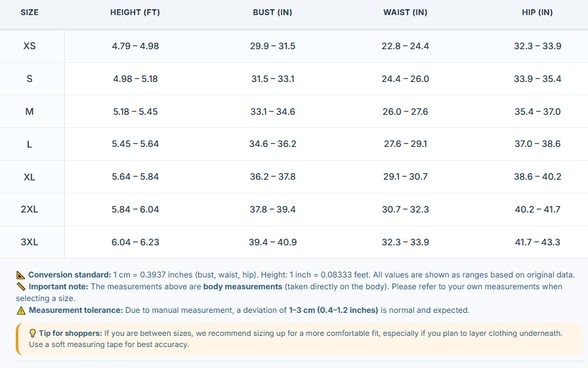588x368 pixels.
Task: Click the bold 'body measurements' text
Action: point(243,287)
